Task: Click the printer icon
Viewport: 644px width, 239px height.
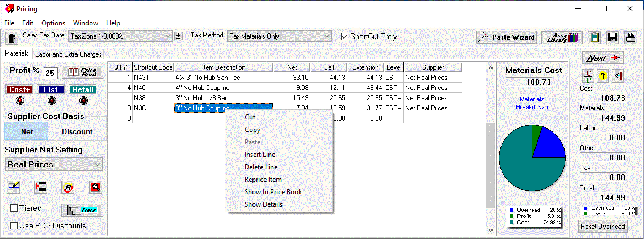Action: (x=630, y=37)
